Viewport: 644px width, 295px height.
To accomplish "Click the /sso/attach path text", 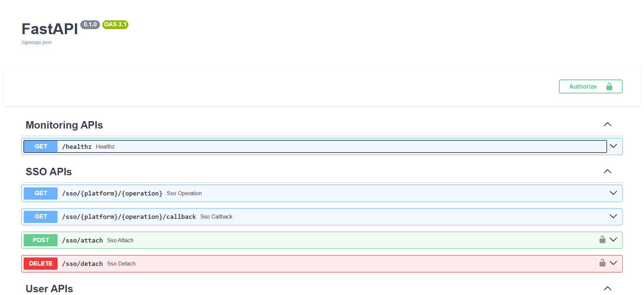I will pyautogui.click(x=82, y=240).
